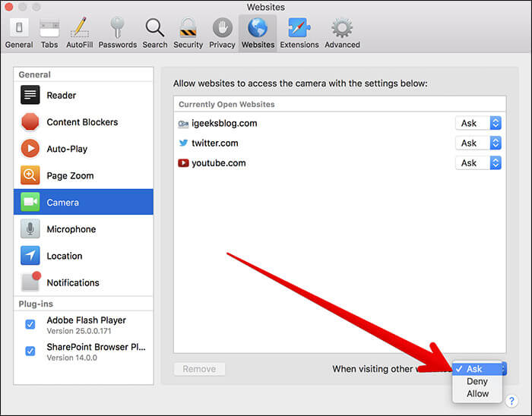Screen dimensions: 532x416
Task: Click the green Camera icon
Action: (x=30, y=202)
